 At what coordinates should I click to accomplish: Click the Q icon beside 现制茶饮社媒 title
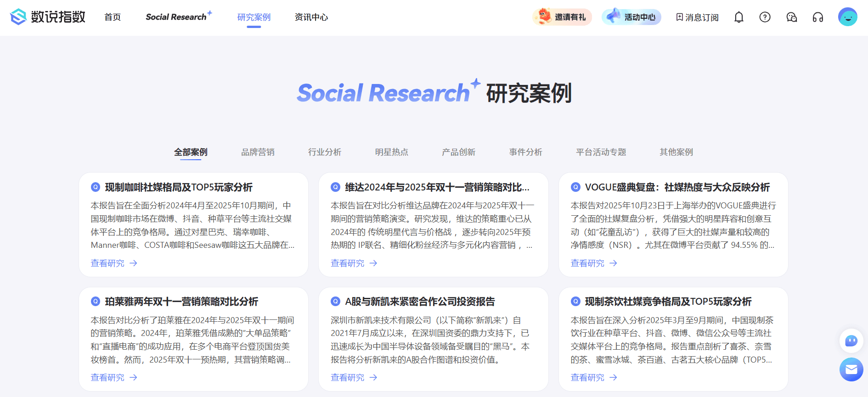click(575, 301)
